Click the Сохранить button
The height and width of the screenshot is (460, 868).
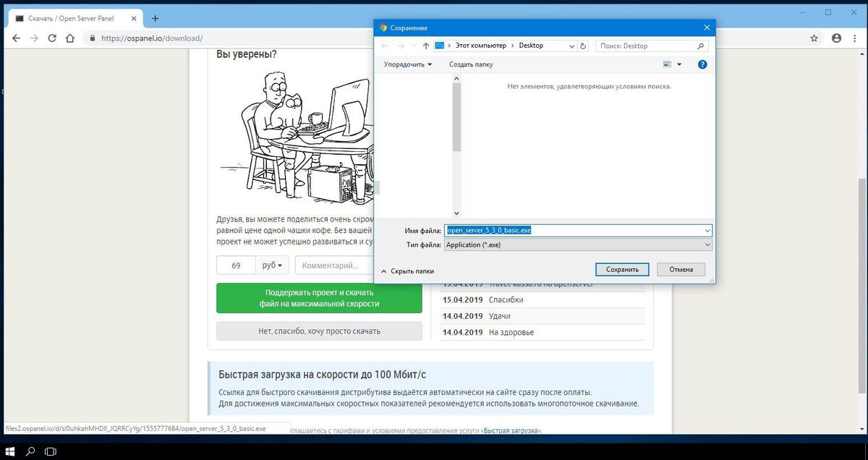pos(622,269)
